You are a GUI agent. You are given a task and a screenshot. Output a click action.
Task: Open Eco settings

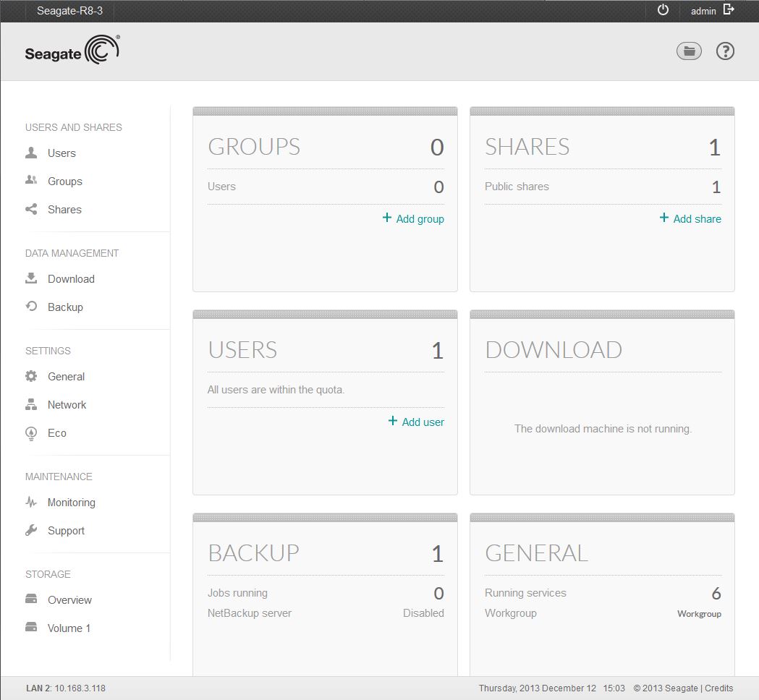(56, 433)
